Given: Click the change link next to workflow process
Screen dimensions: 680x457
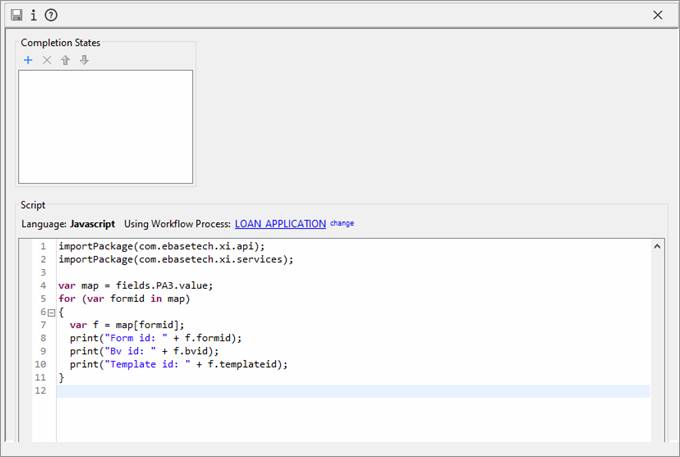Looking at the screenshot, I should click(342, 224).
